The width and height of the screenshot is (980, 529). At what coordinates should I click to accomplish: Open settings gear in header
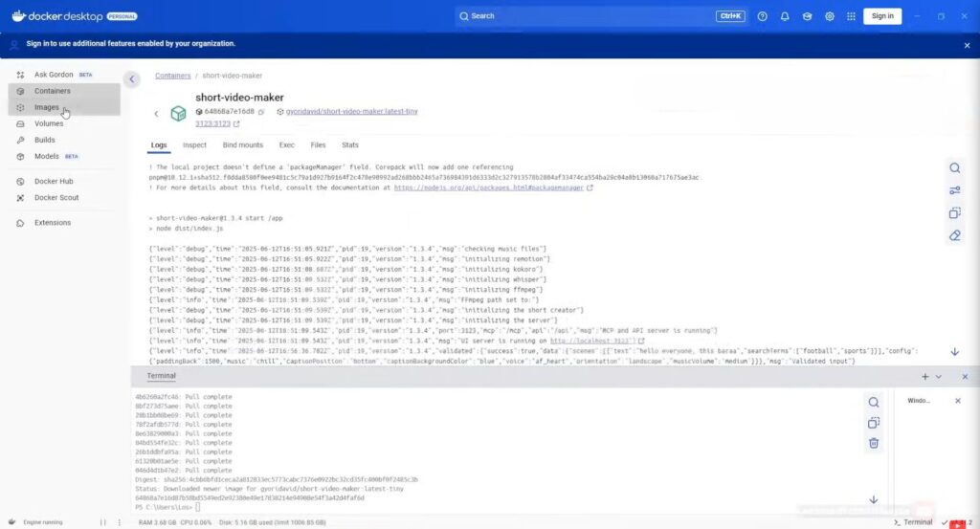tap(829, 16)
